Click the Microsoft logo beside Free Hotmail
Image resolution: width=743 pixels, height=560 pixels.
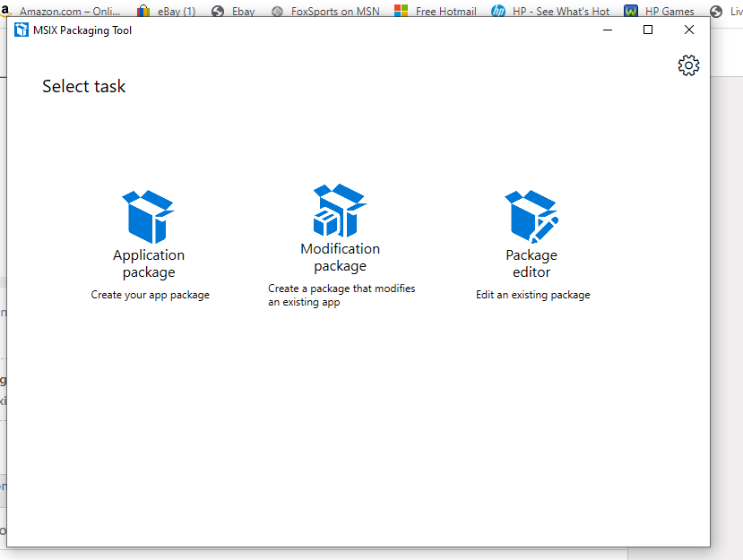coord(401,11)
